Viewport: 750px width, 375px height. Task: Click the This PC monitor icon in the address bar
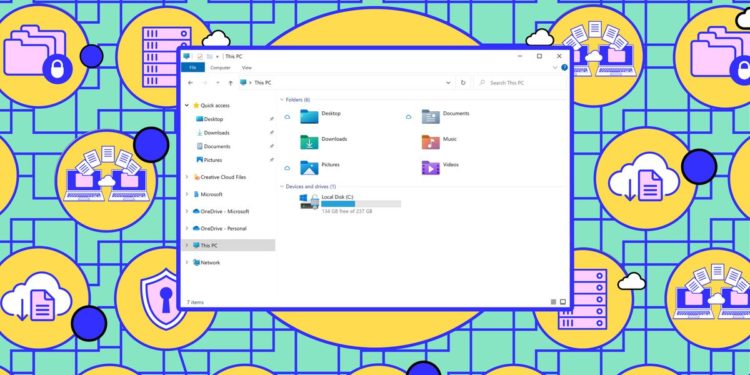(x=243, y=83)
